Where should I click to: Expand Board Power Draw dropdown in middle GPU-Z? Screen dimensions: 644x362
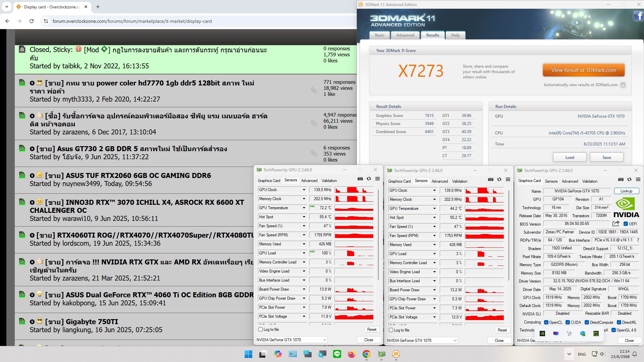click(434, 290)
